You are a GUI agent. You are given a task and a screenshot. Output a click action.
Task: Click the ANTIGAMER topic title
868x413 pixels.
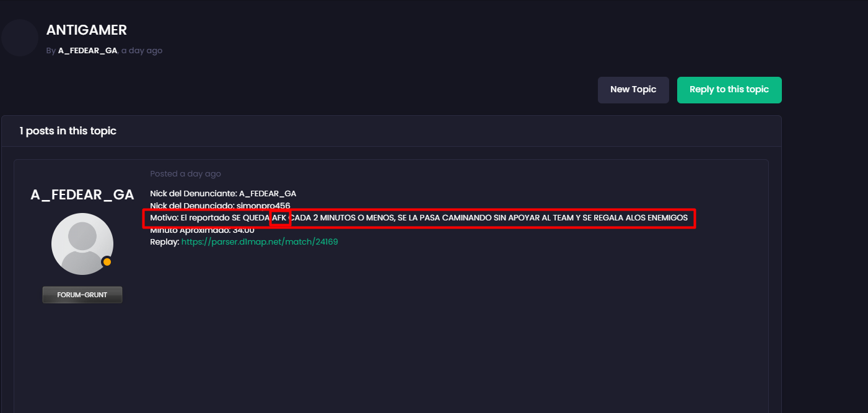[87, 30]
